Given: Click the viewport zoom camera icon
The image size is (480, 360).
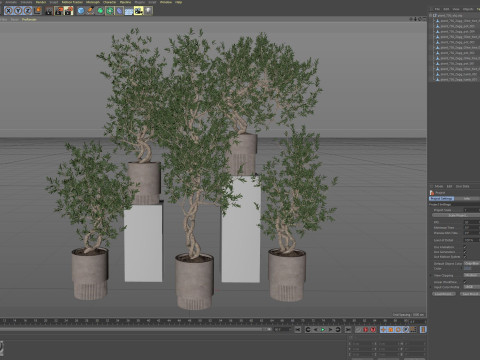Looking at the screenshot, I should tap(415, 19).
